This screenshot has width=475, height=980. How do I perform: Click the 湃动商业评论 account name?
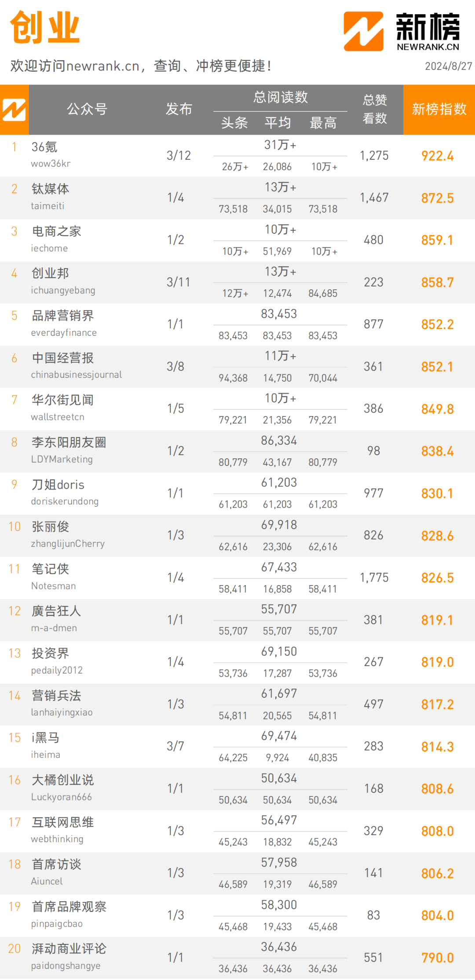(x=69, y=949)
